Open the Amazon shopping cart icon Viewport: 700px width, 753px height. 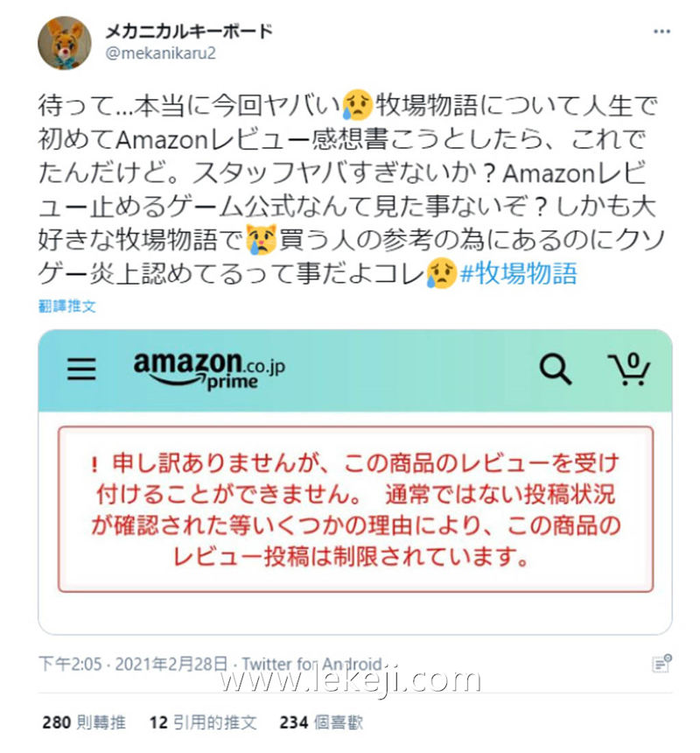[629, 369]
